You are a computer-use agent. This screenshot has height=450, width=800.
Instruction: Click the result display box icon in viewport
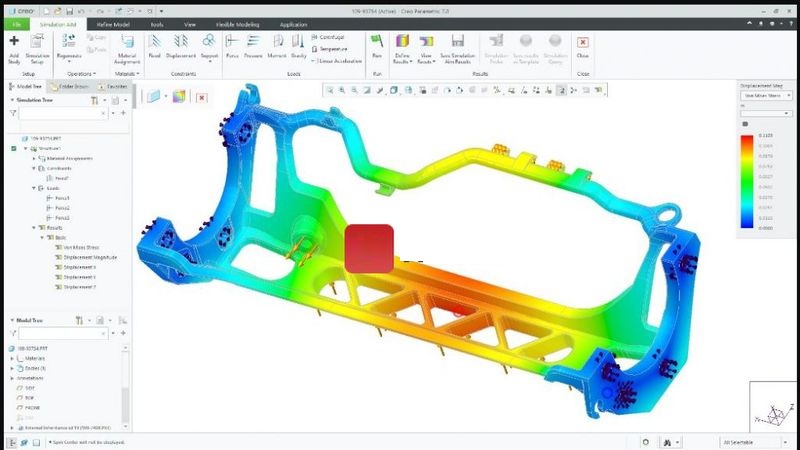[154, 96]
